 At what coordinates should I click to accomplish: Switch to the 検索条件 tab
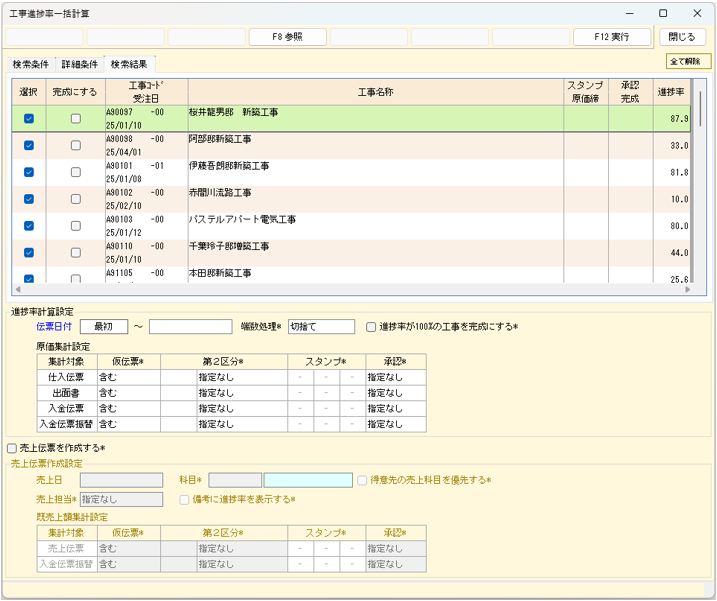click(x=30, y=64)
